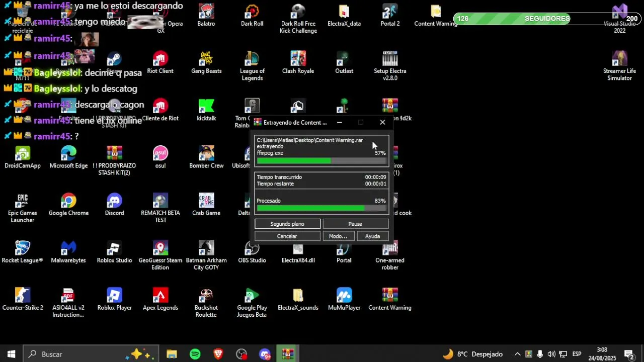
Task: Open the Gang Beasts shortcut
Action: (206, 62)
